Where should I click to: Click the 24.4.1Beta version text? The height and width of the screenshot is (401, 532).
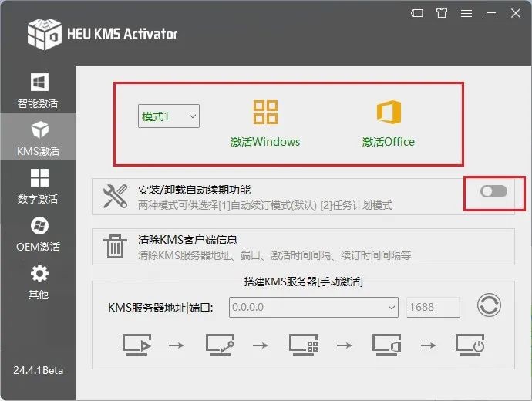point(38,370)
